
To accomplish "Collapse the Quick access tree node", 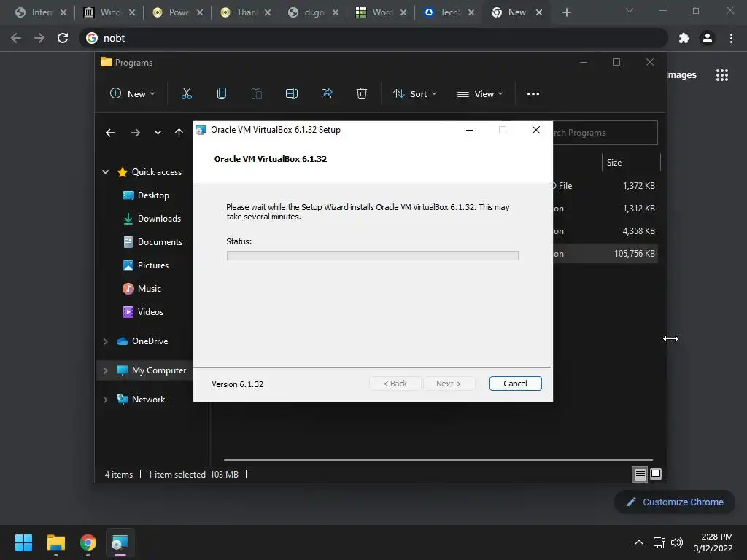I will point(105,172).
